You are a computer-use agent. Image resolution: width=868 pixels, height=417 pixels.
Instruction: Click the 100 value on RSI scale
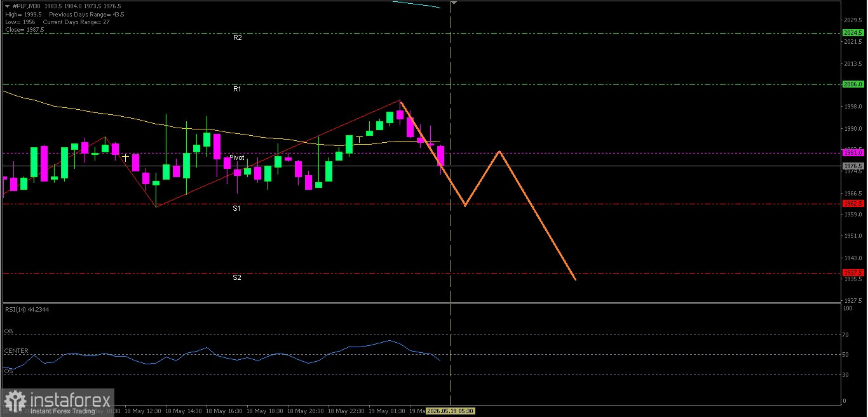[x=848, y=308]
